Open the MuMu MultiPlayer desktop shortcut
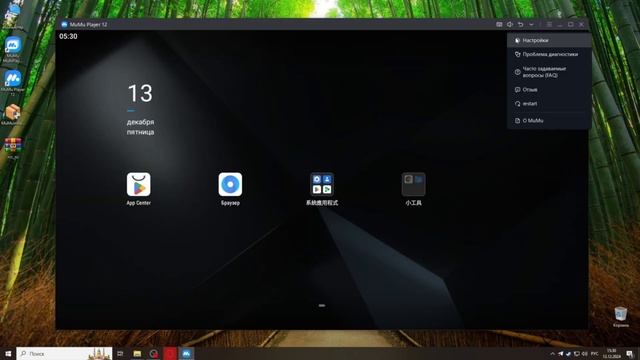Screen dimensions: 640x360 13,49
